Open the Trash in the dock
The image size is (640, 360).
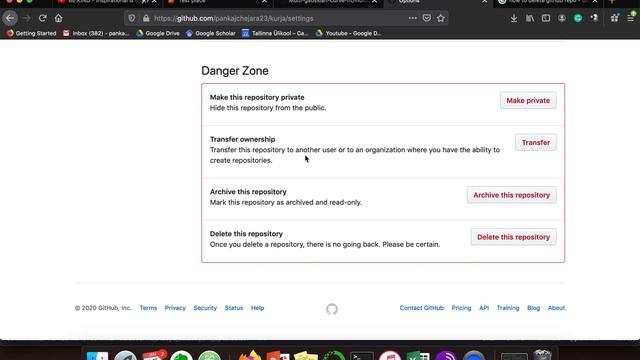(x=542, y=355)
